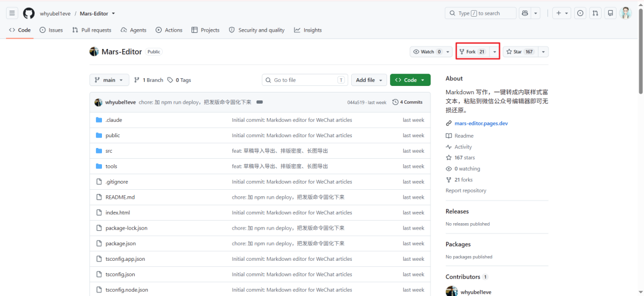The width and height of the screenshot is (644, 296).
Task: Open the Releases section heading
Action: click(x=457, y=211)
